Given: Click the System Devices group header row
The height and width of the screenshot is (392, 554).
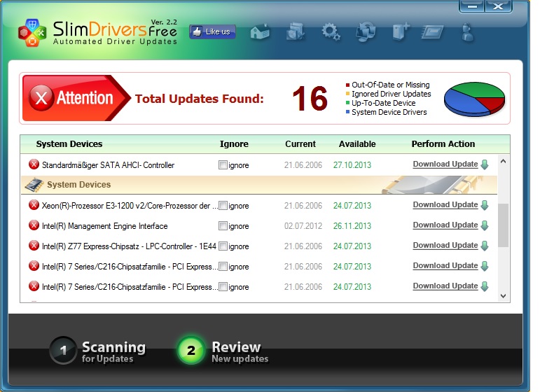Looking at the screenshot, I should (x=259, y=185).
